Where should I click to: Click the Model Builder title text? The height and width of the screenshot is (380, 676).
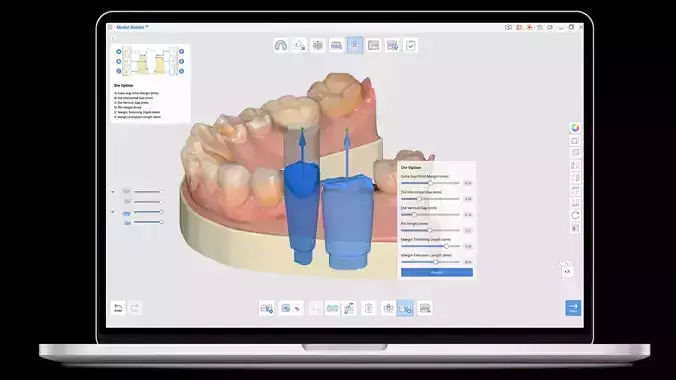pyautogui.click(x=131, y=27)
